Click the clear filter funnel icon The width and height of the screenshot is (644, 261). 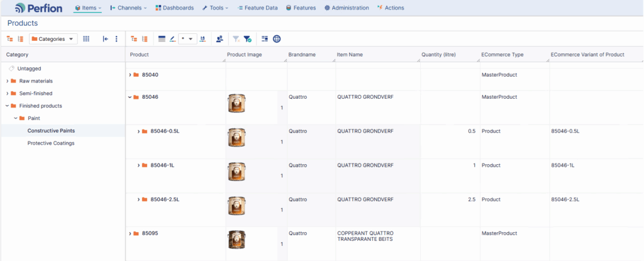coord(236,39)
